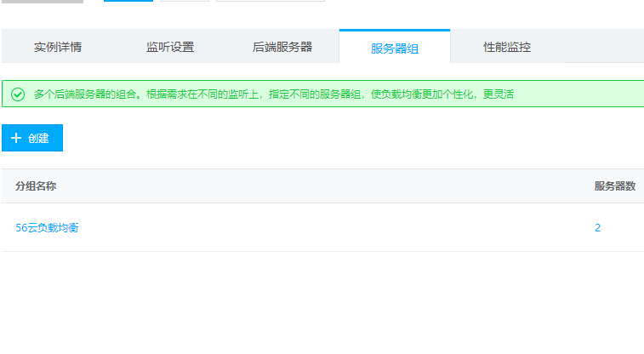Open the 实例详情 tab
The width and height of the screenshot is (644, 354).
click(x=58, y=47)
